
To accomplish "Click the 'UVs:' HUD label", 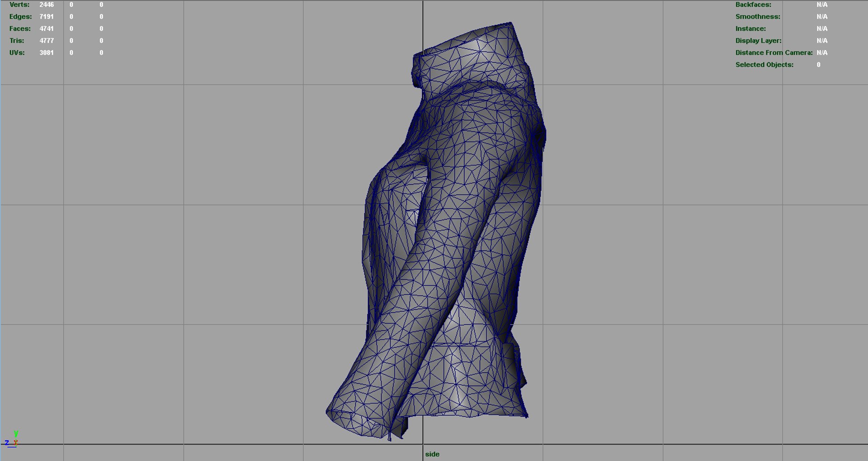I will (17, 52).
